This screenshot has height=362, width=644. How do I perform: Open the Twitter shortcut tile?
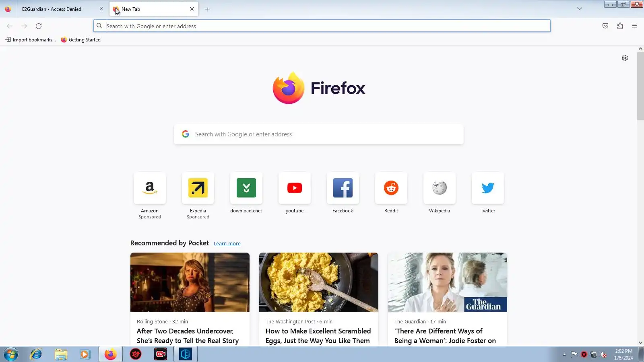pos(488,188)
